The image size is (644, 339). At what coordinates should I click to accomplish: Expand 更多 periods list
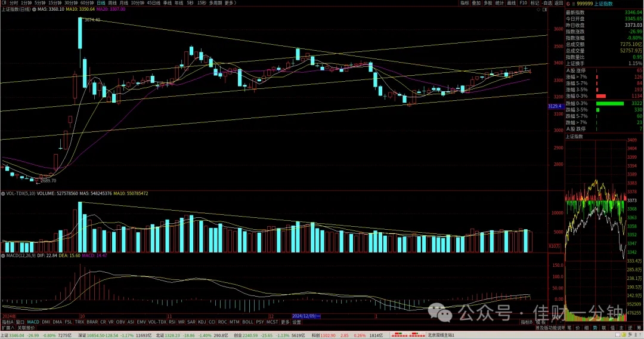click(x=230, y=3)
